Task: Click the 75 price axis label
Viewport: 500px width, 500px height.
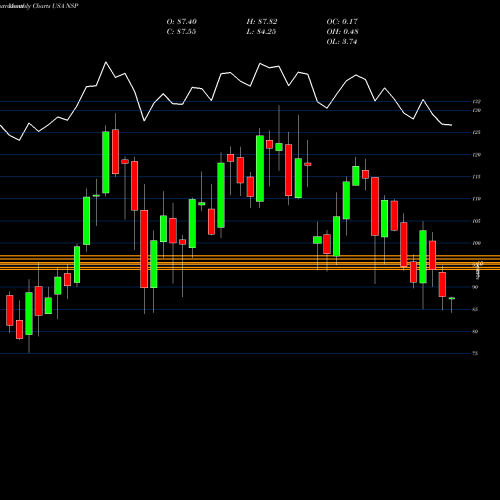Action: 476,353
